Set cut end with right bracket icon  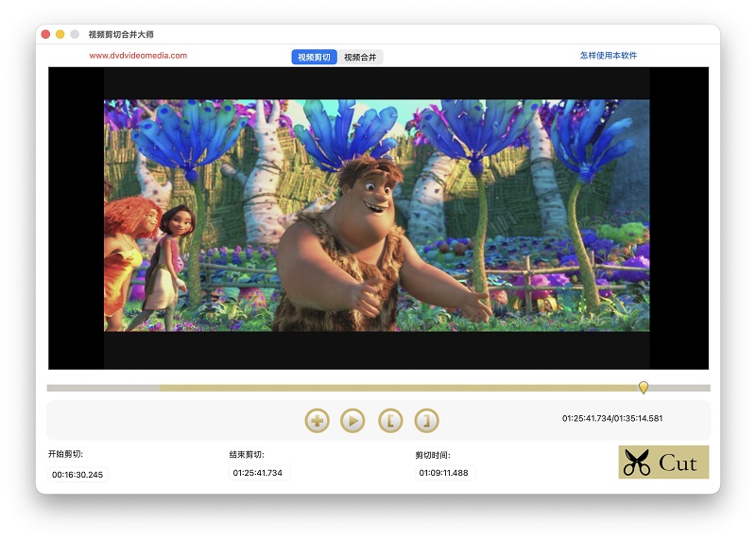coord(427,421)
